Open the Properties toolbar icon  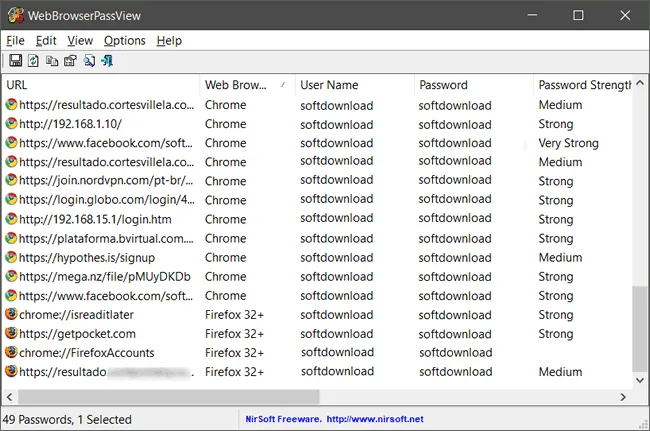click(x=70, y=61)
